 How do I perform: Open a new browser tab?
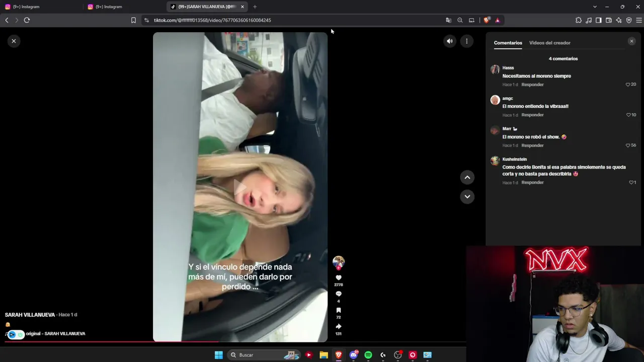[x=255, y=7]
